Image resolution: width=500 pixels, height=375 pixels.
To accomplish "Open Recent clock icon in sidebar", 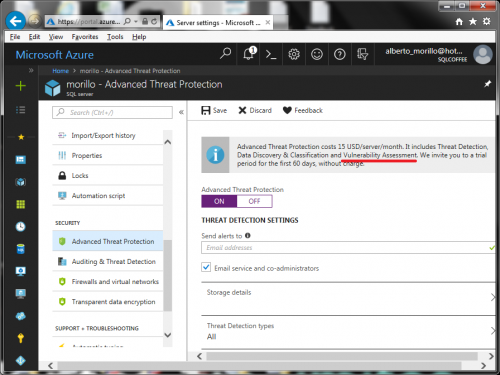I will point(21,227).
